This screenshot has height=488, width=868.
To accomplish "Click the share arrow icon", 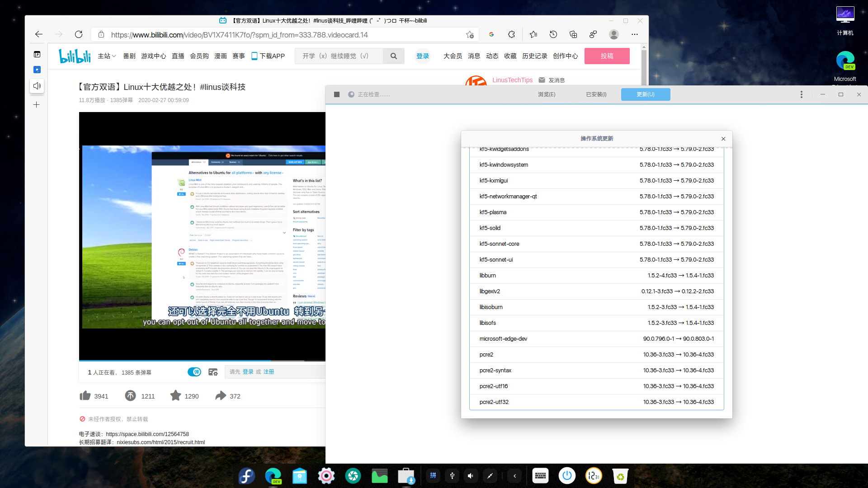I will 220,396.
